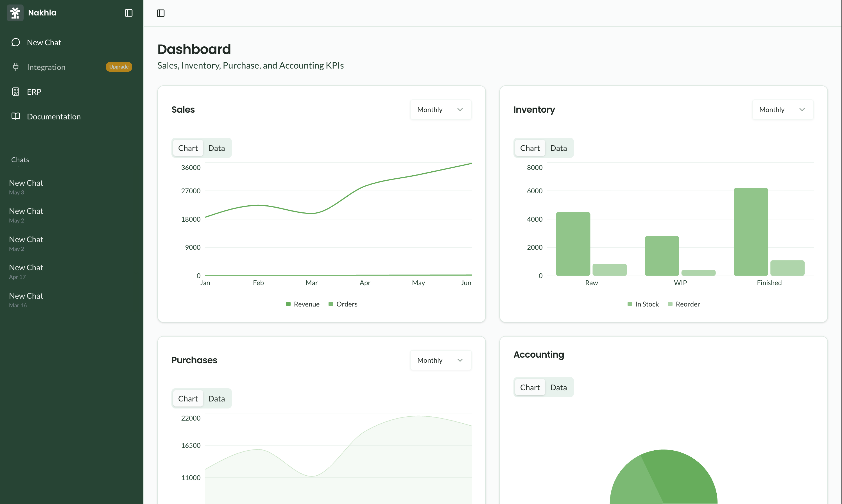Viewport: 842px width, 504px height.
Task: Click the WIP In Stock bar
Action: (662, 256)
